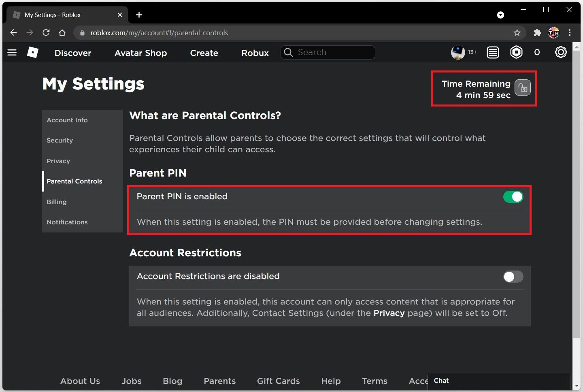Click the Roblox search field
This screenshot has height=392, width=583.
pos(332,52)
